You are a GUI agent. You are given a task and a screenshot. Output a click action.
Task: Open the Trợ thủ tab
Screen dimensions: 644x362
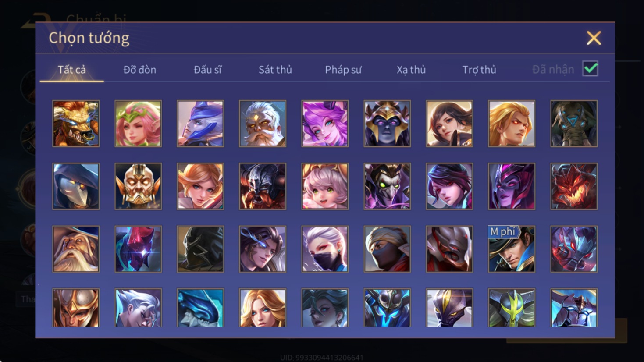[479, 70]
